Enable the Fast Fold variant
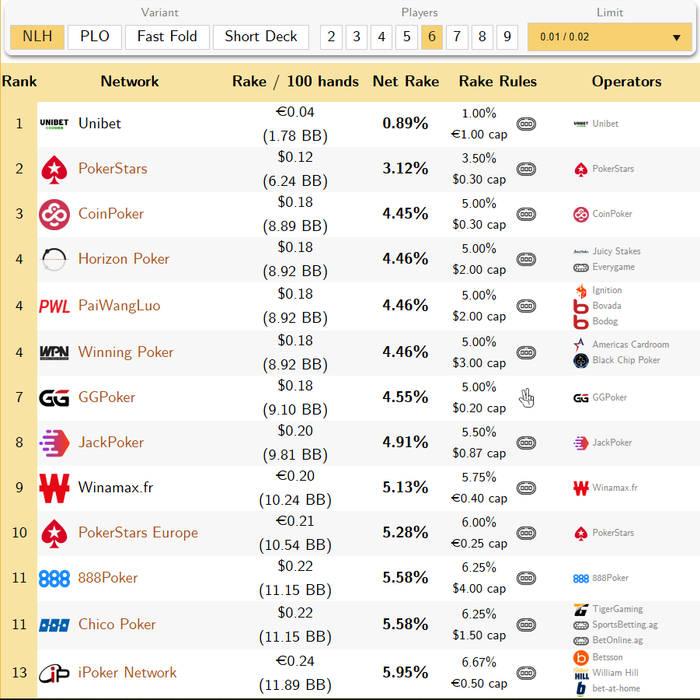 click(x=167, y=37)
